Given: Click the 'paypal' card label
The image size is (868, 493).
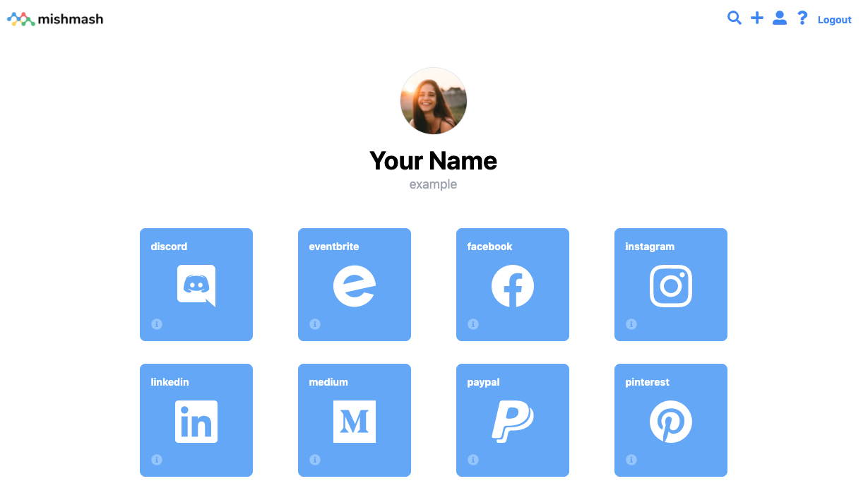Looking at the screenshot, I should pos(483,382).
